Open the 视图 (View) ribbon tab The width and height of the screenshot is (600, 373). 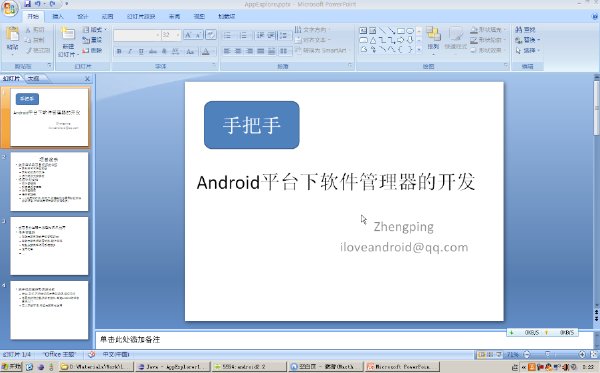pyautogui.click(x=199, y=16)
